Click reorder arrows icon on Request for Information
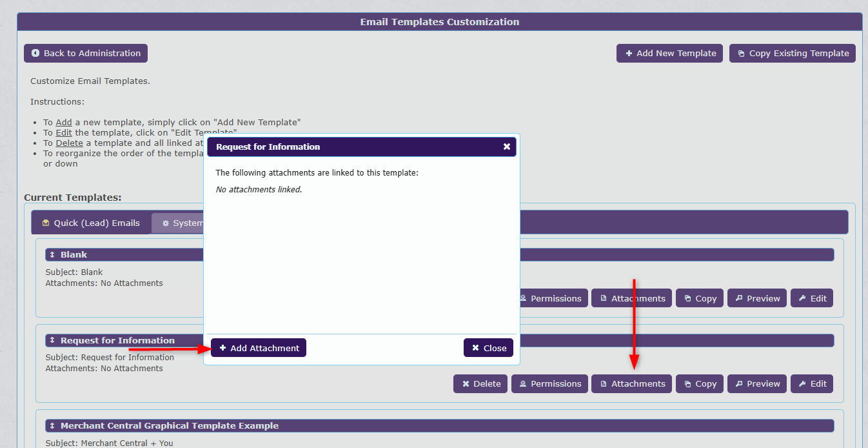The height and width of the screenshot is (448, 868). (x=52, y=340)
